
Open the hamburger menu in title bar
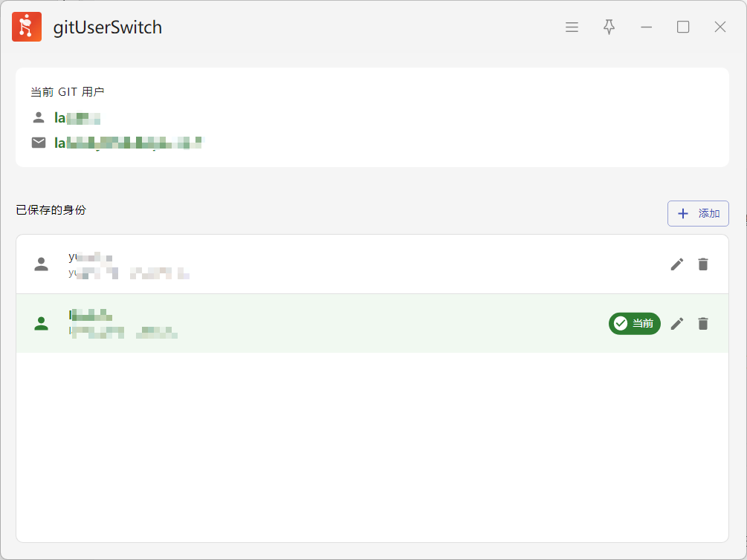[572, 27]
